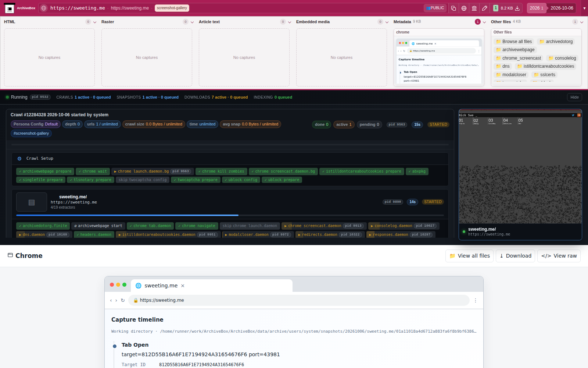Open the original site via the top bar globe icon
The height and width of the screenshot is (368, 588).
point(464,8)
